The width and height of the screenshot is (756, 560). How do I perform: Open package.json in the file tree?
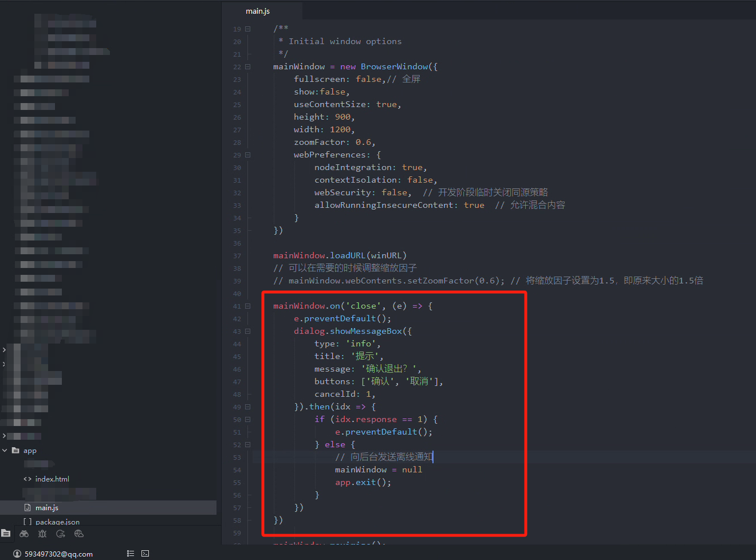pyautogui.click(x=57, y=522)
